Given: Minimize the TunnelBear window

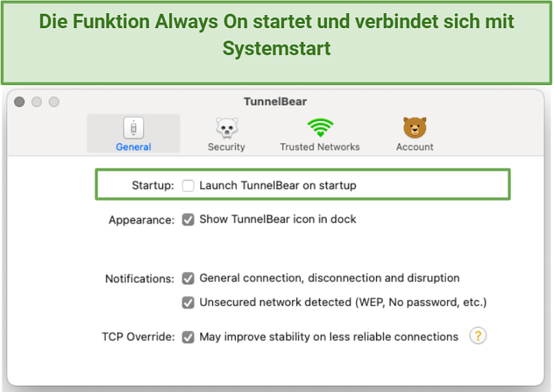Looking at the screenshot, I should point(36,102).
